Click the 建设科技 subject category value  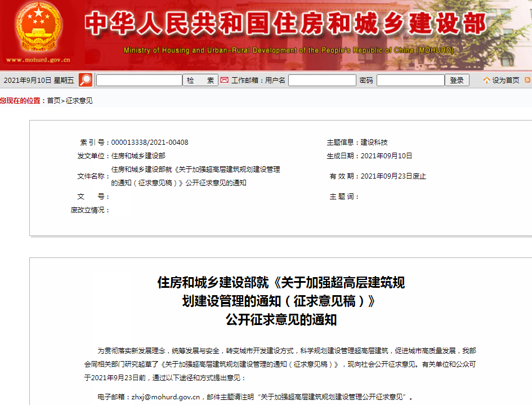click(374, 143)
